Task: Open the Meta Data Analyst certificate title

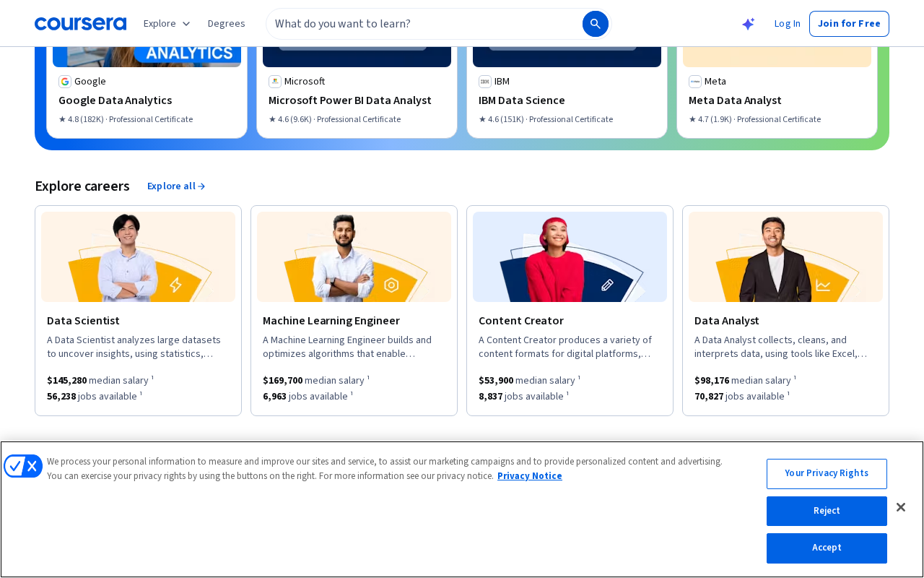Action: pyautogui.click(x=735, y=100)
